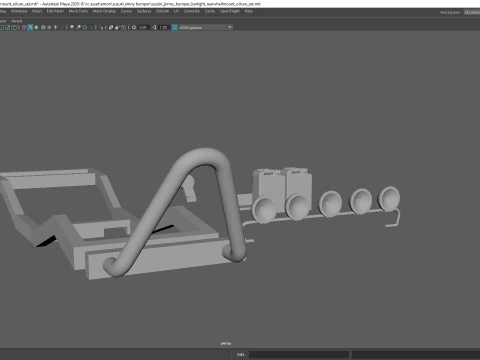Screen dimensions: 480x360
Task: Toggle isolate select icon
Action: [x=101, y=27]
